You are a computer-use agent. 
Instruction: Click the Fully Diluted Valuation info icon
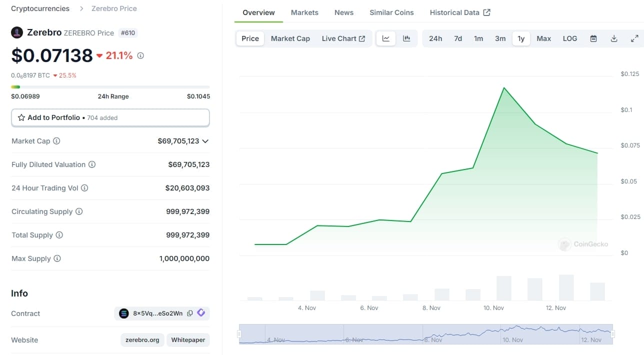[x=92, y=164]
